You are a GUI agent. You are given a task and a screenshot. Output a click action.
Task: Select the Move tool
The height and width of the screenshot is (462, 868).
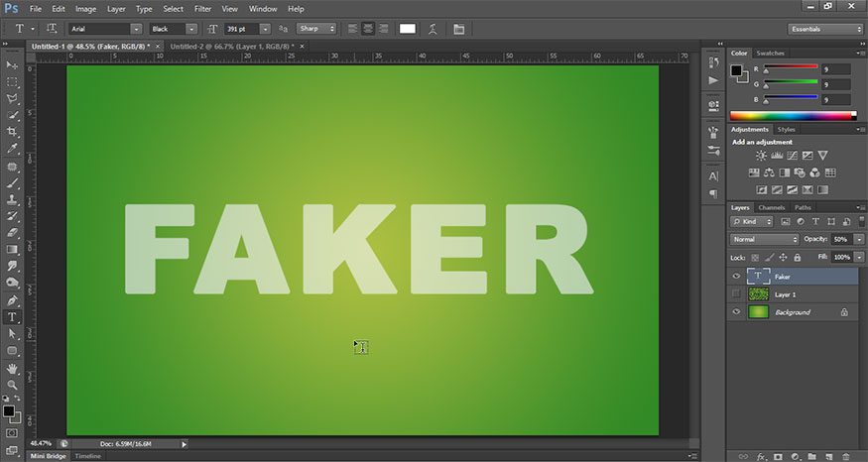pos(13,65)
